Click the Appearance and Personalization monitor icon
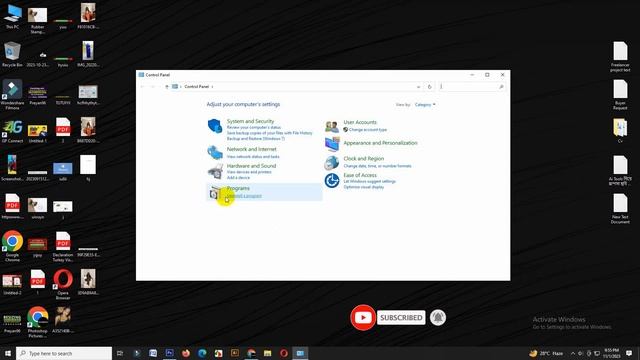 point(332,144)
